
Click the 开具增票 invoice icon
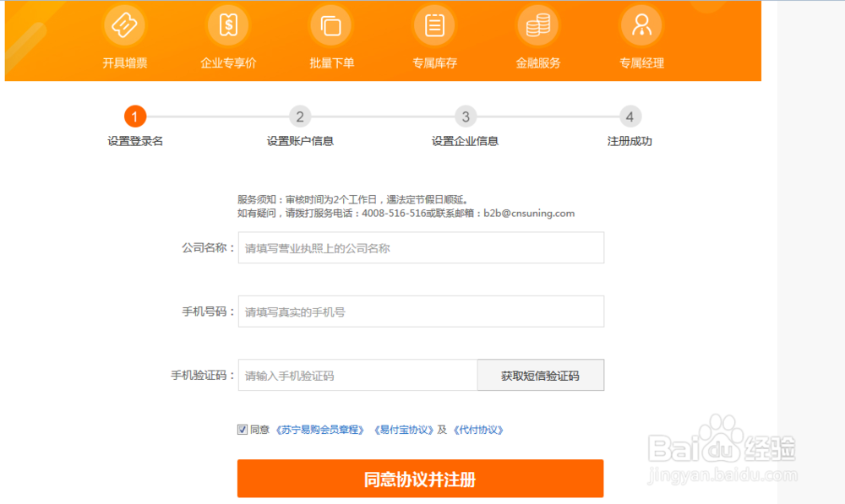coord(124,24)
